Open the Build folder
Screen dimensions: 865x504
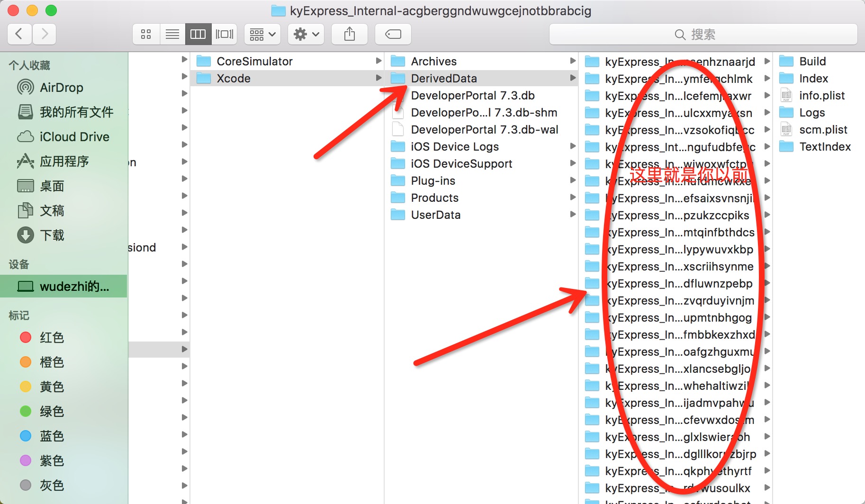coord(820,61)
